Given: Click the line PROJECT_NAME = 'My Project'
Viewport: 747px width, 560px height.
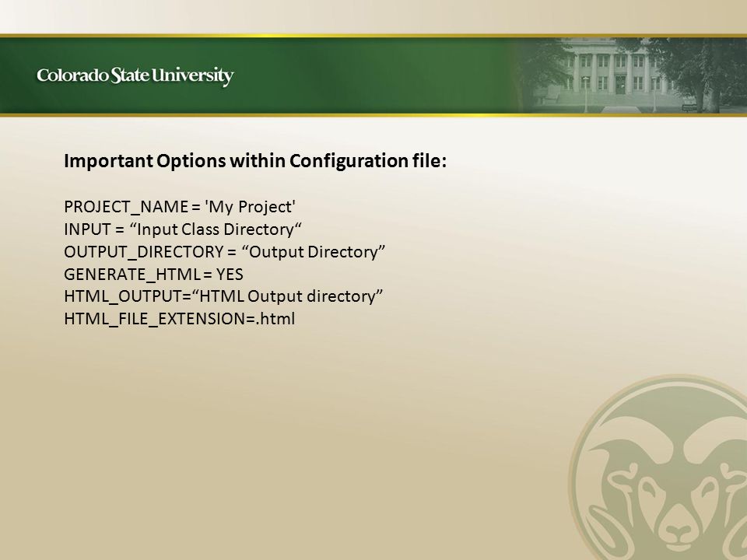Looking at the screenshot, I should pos(180,207).
